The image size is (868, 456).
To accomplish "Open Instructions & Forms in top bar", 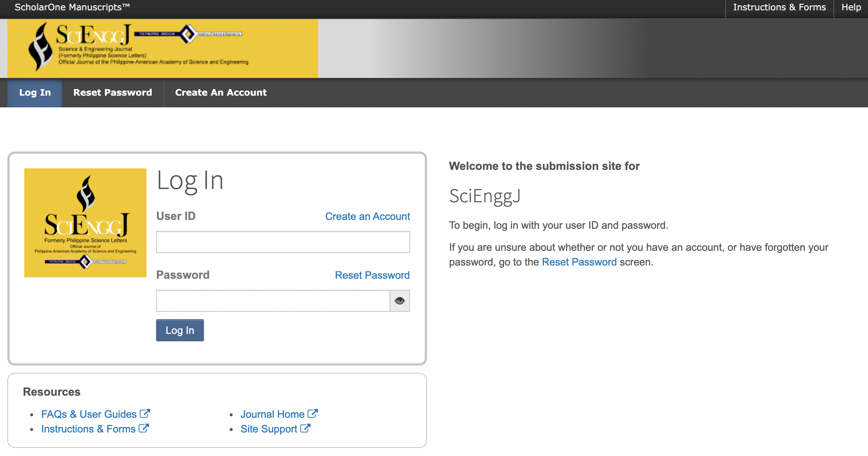I will pyautogui.click(x=779, y=7).
